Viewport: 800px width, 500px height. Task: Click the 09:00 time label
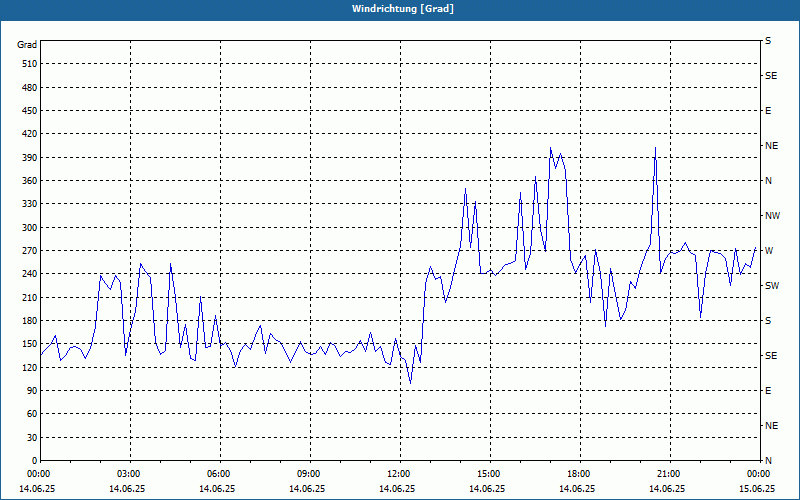(309, 474)
